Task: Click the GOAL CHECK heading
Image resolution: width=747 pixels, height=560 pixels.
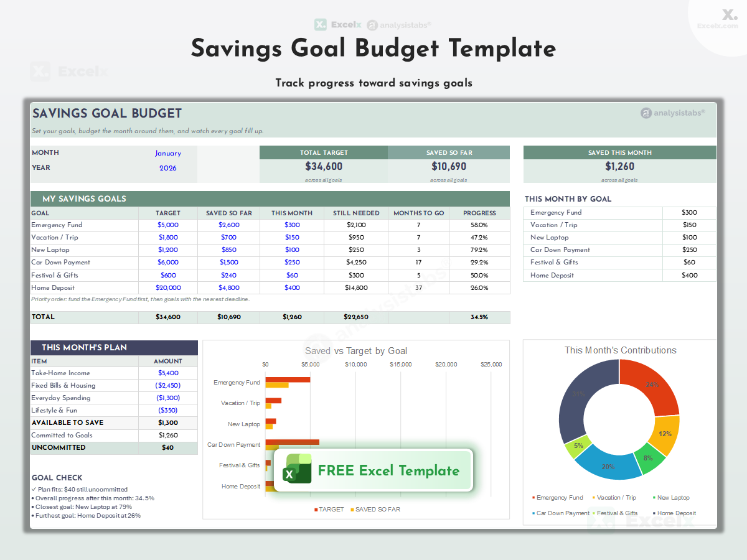Action: (57, 478)
